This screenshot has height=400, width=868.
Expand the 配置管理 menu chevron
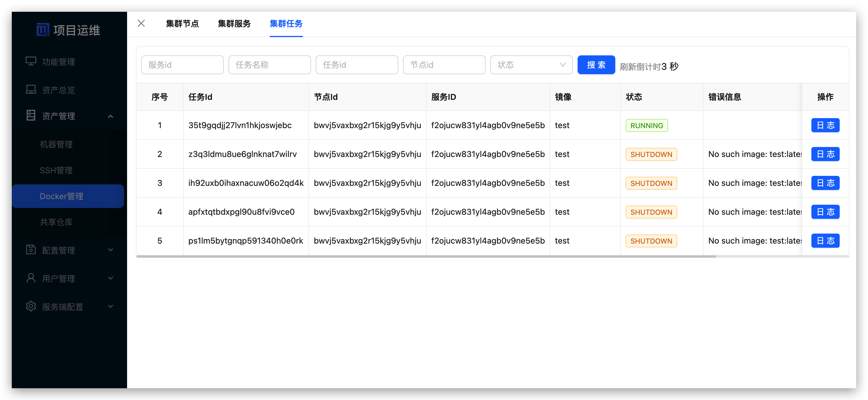click(111, 250)
